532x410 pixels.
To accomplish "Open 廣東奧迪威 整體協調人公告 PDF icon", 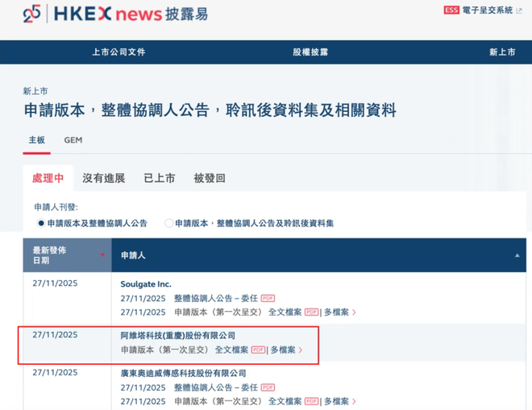I will click(268, 387).
